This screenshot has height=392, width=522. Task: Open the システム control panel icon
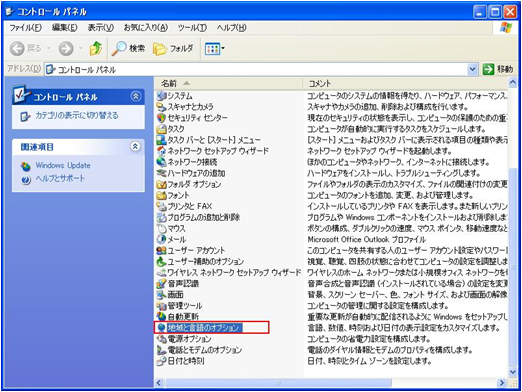(x=162, y=96)
